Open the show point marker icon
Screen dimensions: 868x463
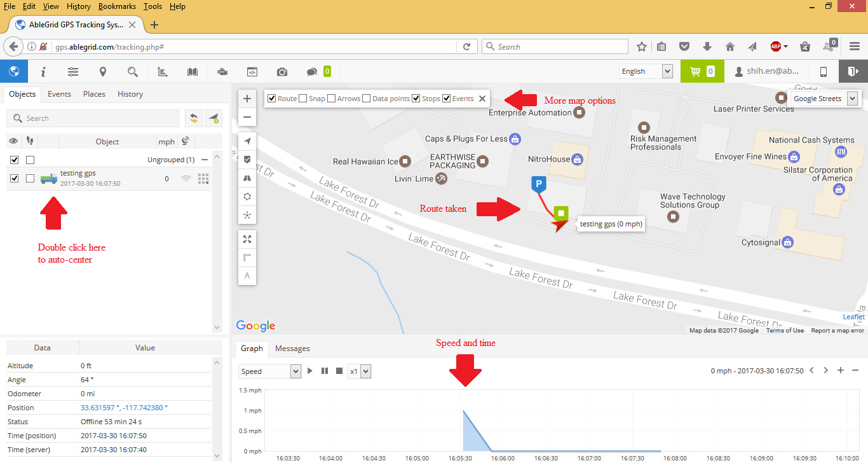pos(102,72)
